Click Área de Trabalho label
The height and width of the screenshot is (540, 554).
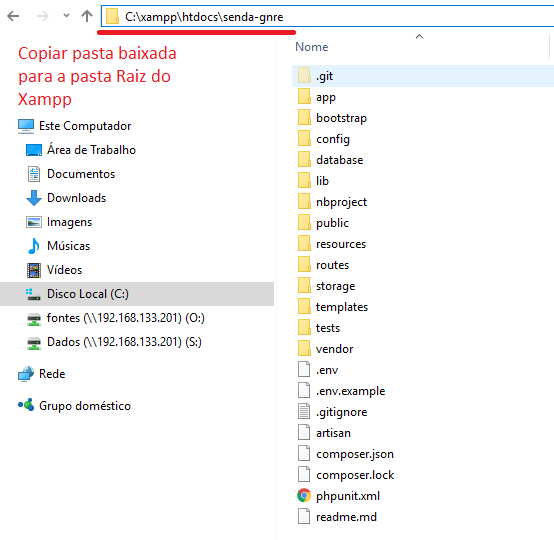[92, 150]
